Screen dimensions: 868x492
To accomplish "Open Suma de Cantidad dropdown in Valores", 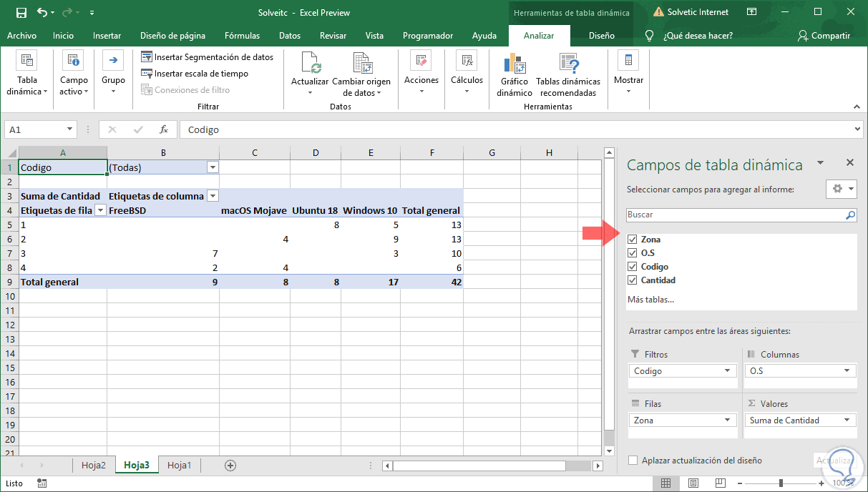I will coord(847,420).
